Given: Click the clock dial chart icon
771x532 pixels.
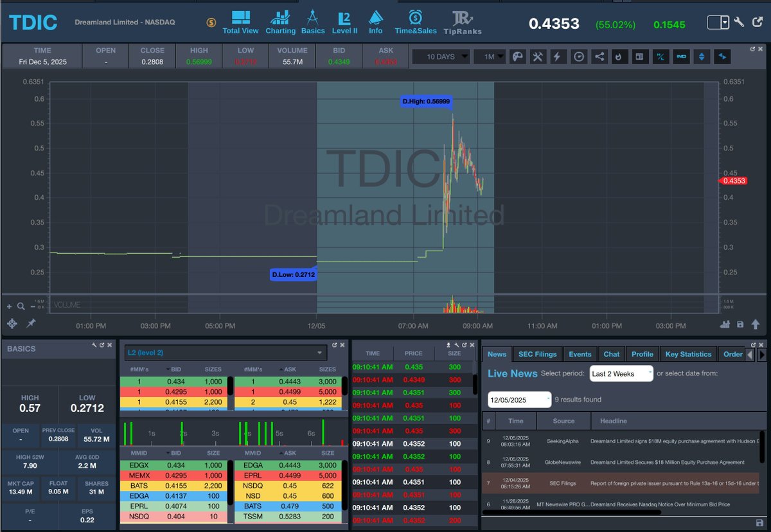Looking at the screenshot, I should pos(579,57).
